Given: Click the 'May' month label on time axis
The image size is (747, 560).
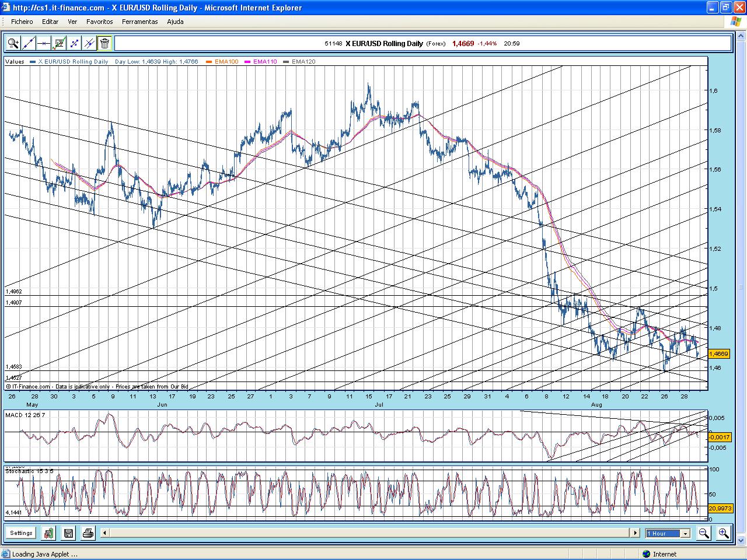Looking at the screenshot, I should pyautogui.click(x=32, y=404).
